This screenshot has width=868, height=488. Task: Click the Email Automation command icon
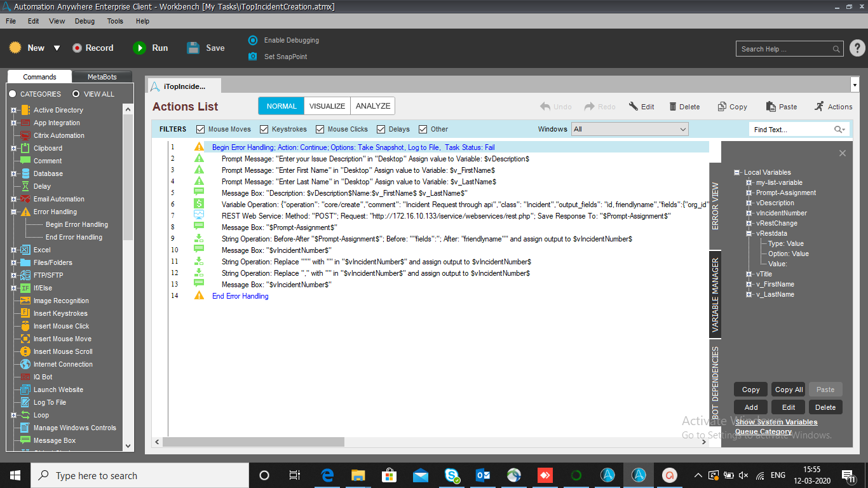pos(25,199)
